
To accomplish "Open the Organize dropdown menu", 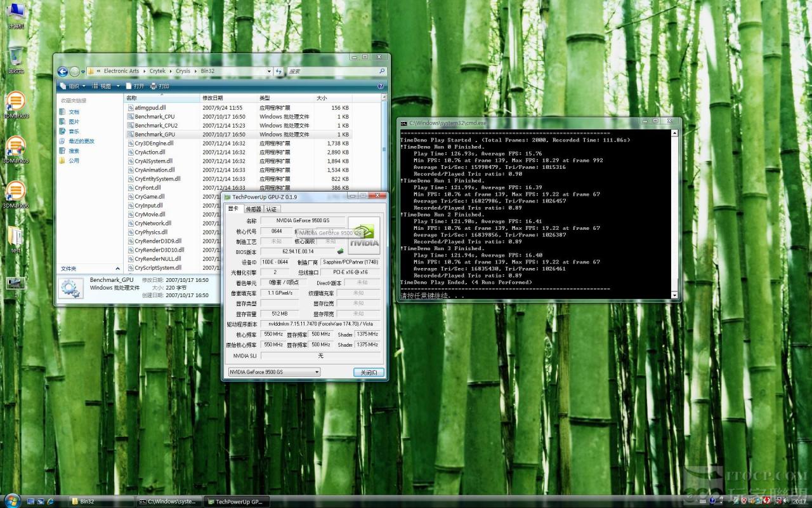I will point(73,86).
